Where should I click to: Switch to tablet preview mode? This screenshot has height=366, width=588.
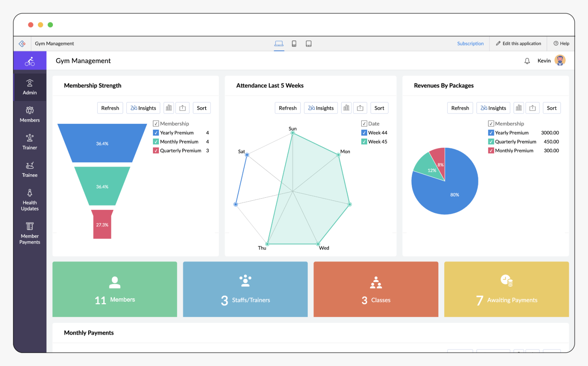(309, 44)
